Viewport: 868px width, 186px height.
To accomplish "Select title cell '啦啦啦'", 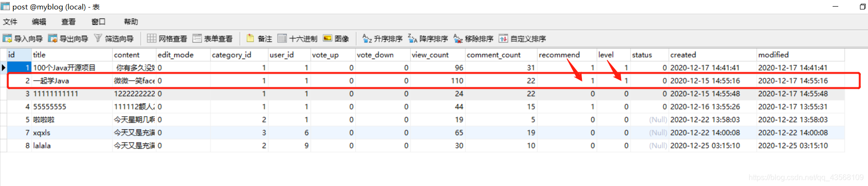I will point(72,119).
